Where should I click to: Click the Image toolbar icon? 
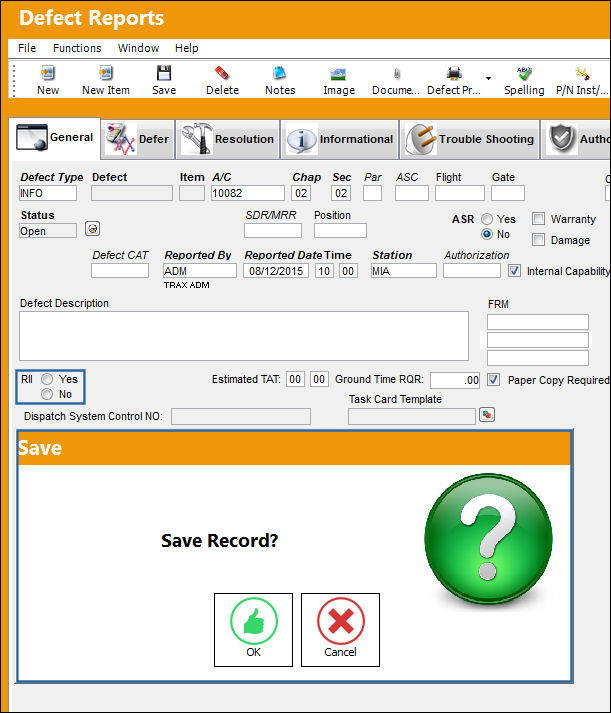point(338,74)
